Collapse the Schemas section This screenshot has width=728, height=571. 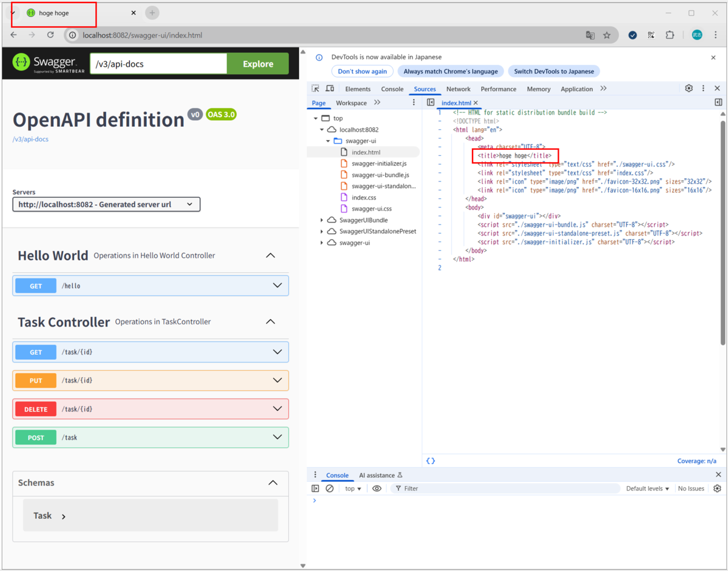(272, 483)
